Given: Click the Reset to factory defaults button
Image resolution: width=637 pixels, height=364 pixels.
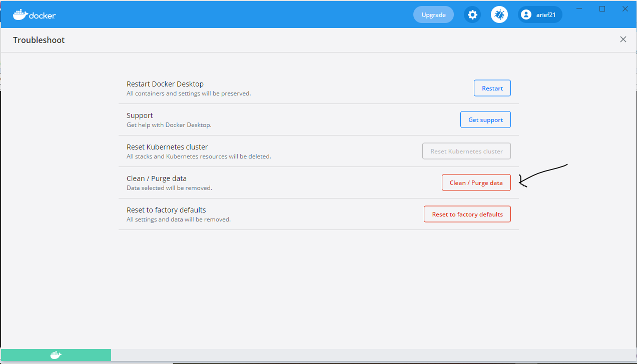Looking at the screenshot, I should tap(467, 214).
